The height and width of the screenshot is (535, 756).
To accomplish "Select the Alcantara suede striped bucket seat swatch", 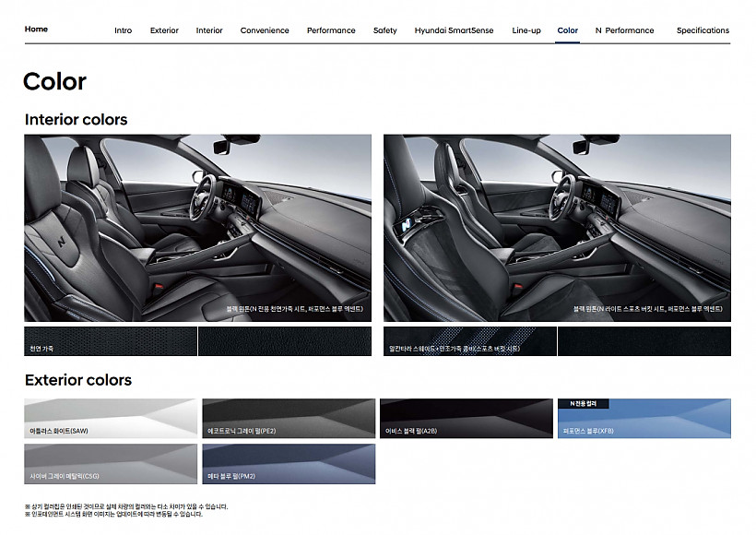I will [x=470, y=341].
